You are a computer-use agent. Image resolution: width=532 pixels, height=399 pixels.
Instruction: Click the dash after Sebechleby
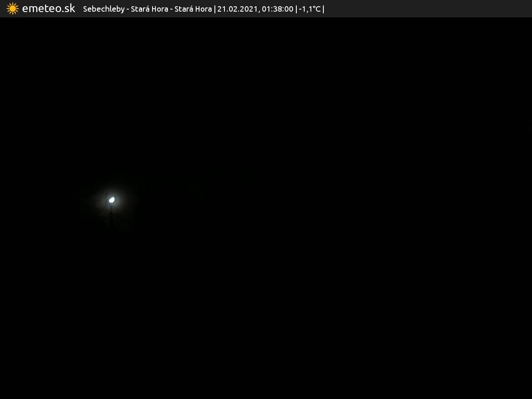click(128, 9)
